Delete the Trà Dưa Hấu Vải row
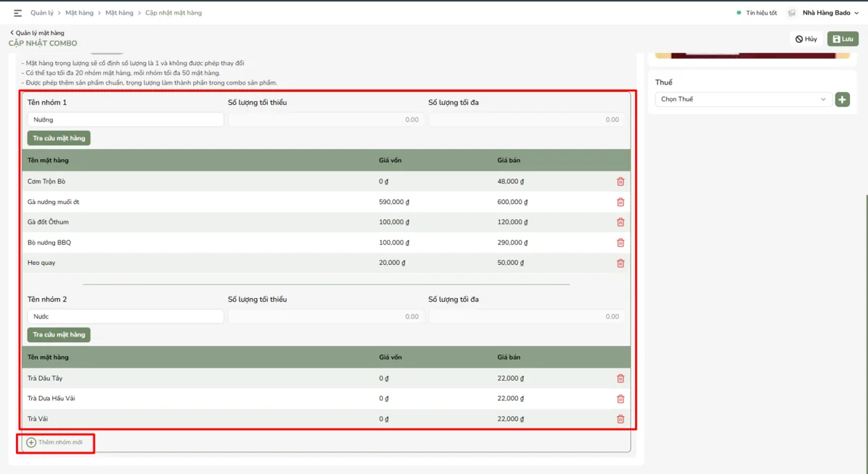The width and height of the screenshot is (868, 474). pos(621,399)
